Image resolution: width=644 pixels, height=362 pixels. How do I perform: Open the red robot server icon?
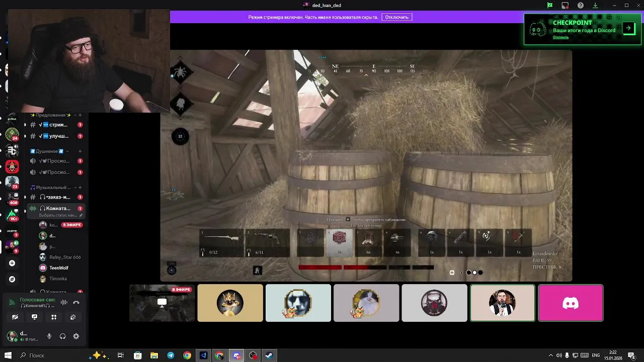coord(12,166)
